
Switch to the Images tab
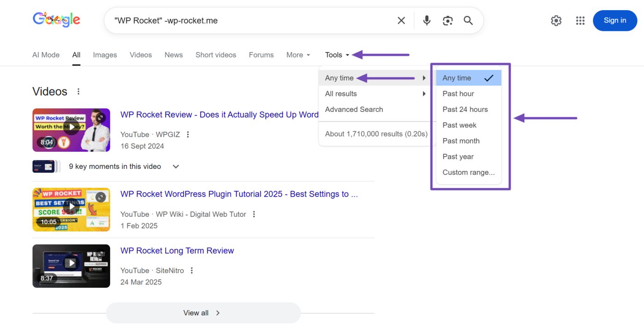pyautogui.click(x=104, y=55)
